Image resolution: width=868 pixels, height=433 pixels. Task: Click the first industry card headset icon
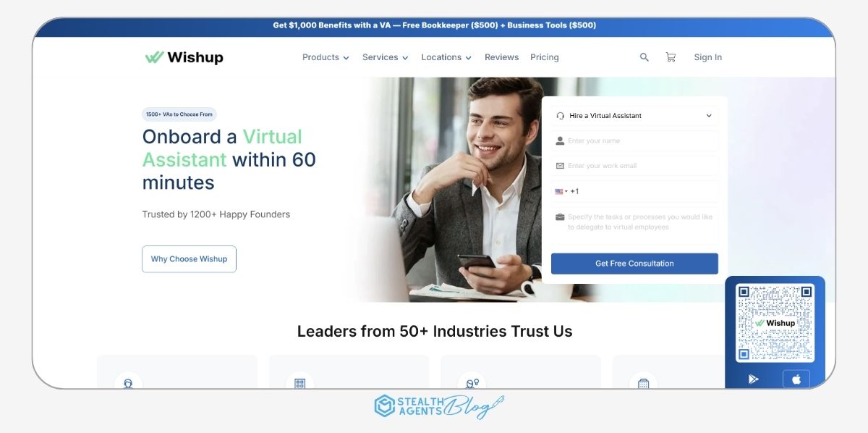(x=128, y=383)
